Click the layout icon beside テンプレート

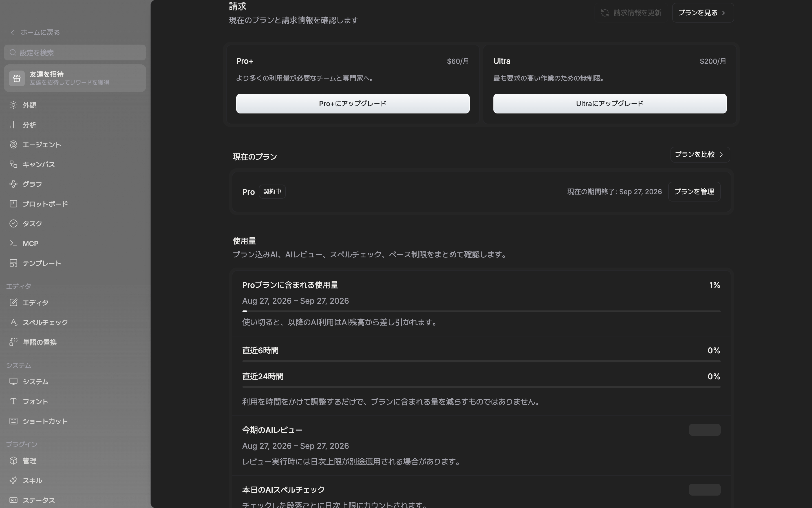click(x=14, y=263)
